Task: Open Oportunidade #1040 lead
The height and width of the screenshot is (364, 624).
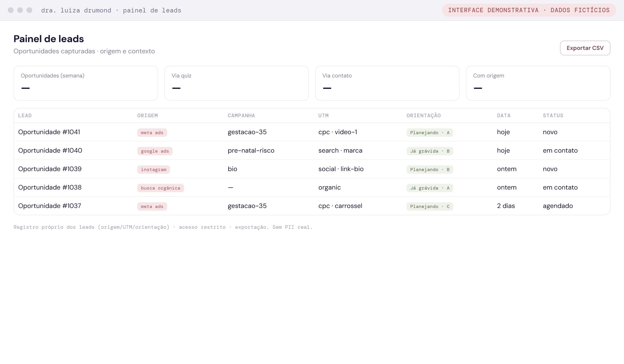Action: [x=50, y=151]
